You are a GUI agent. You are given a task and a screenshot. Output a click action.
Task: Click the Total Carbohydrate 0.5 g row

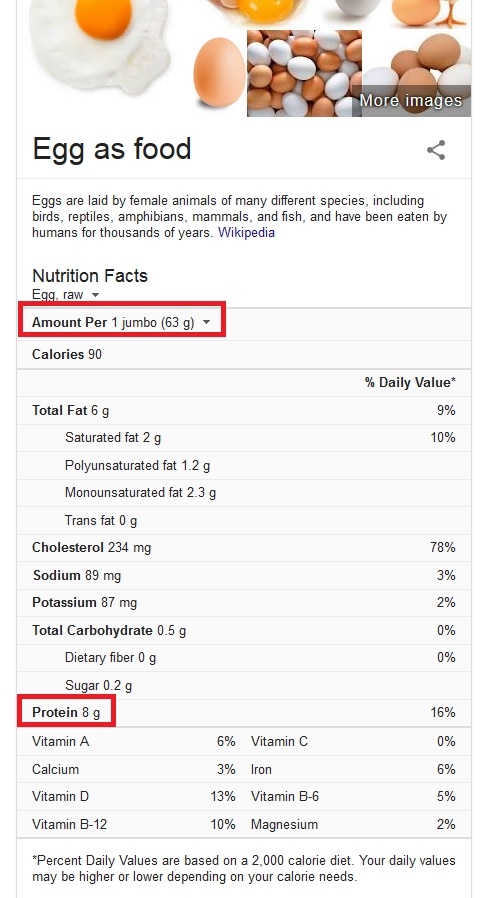(x=244, y=631)
